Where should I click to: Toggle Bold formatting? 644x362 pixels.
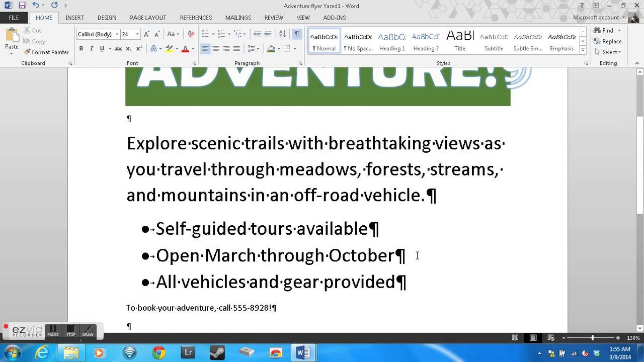click(81, 49)
